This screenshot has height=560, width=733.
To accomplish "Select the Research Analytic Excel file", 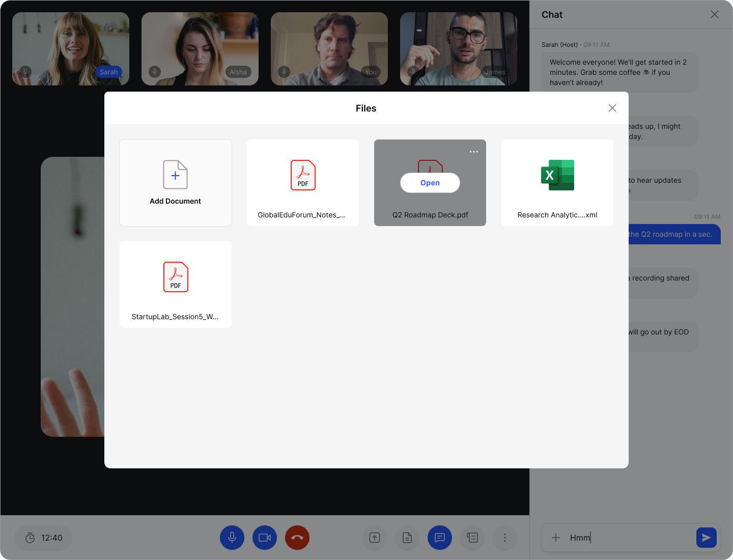I will (x=557, y=183).
